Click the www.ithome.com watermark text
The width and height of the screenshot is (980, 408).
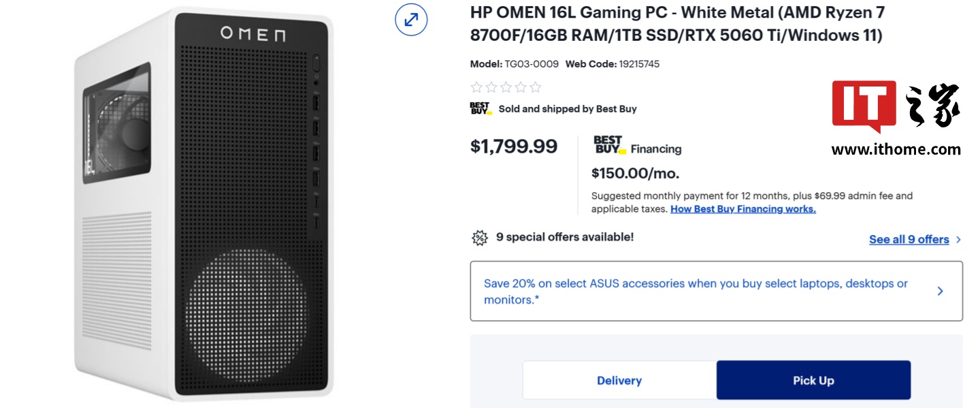[x=896, y=150]
